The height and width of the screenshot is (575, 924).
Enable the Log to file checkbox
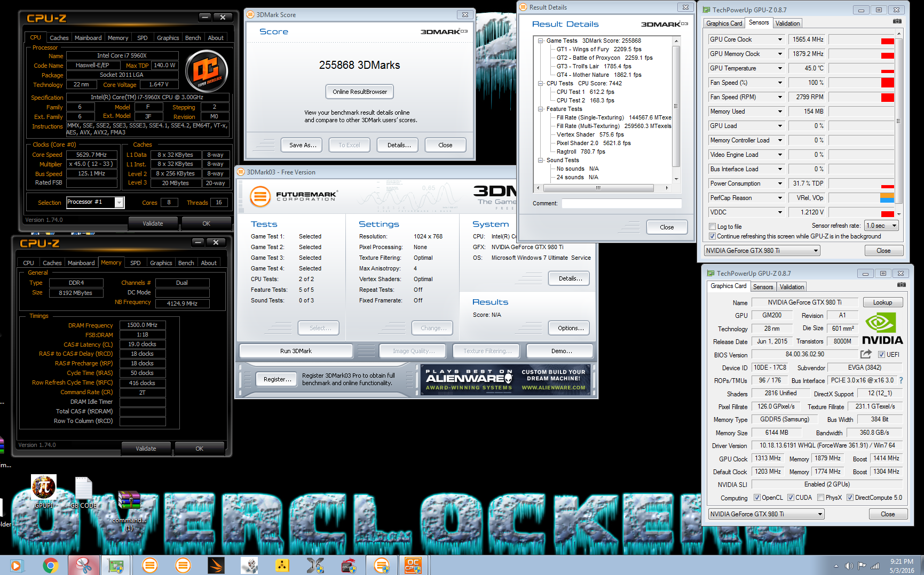[712, 227]
